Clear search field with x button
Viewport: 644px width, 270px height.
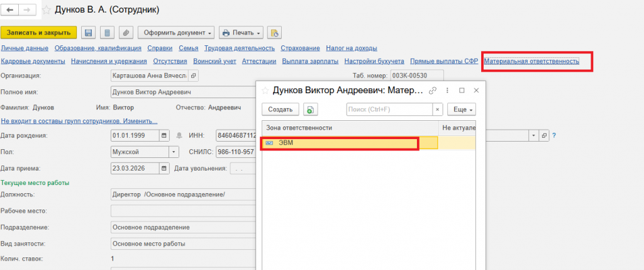coord(438,110)
